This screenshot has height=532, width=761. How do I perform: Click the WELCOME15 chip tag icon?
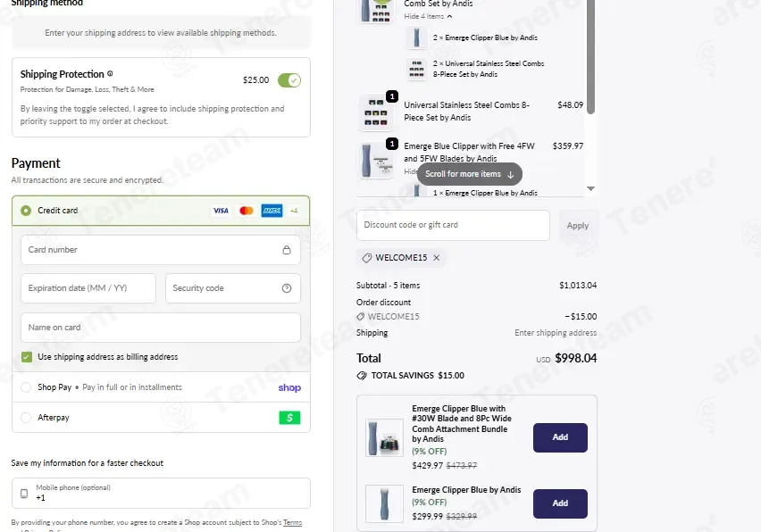click(367, 257)
